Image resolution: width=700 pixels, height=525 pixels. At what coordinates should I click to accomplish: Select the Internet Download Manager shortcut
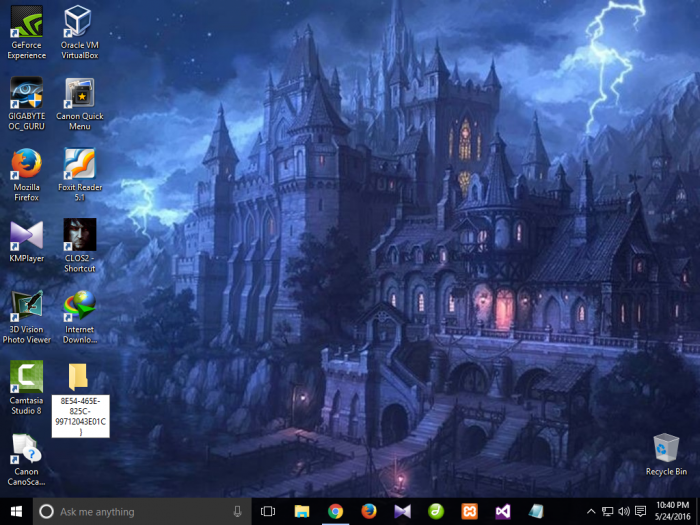point(79,317)
